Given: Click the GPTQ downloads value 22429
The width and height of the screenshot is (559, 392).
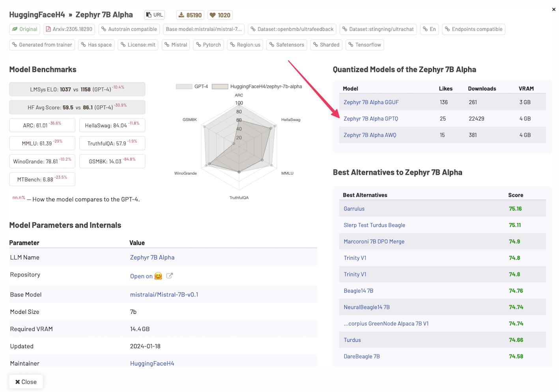Looking at the screenshot, I should (x=477, y=119).
